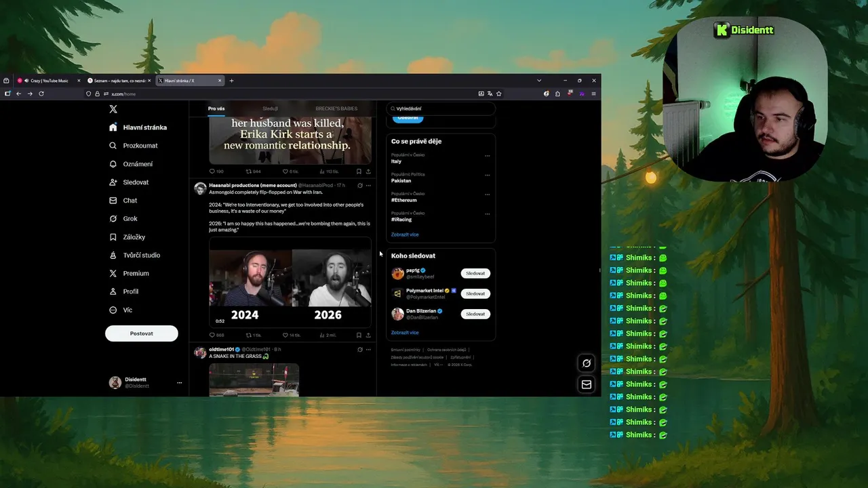The height and width of the screenshot is (488, 868).
Task: Open Sledovat in the sidebar
Action: 129,182
